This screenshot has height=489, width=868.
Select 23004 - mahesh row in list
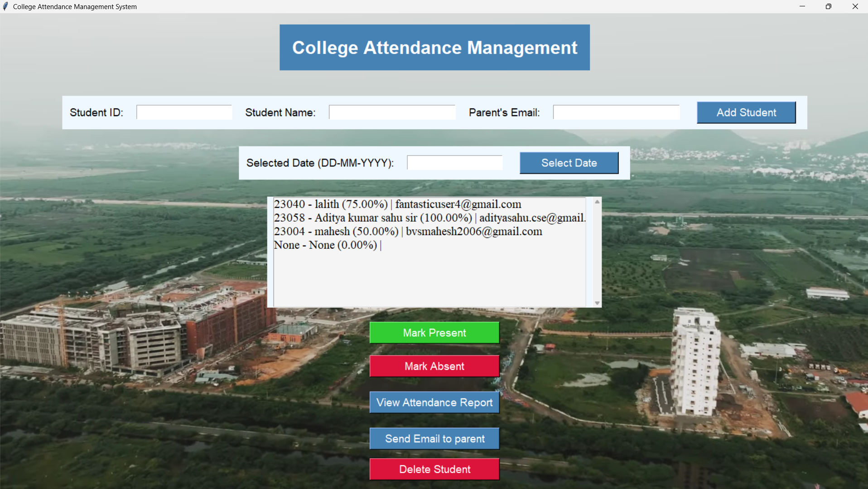point(429,231)
